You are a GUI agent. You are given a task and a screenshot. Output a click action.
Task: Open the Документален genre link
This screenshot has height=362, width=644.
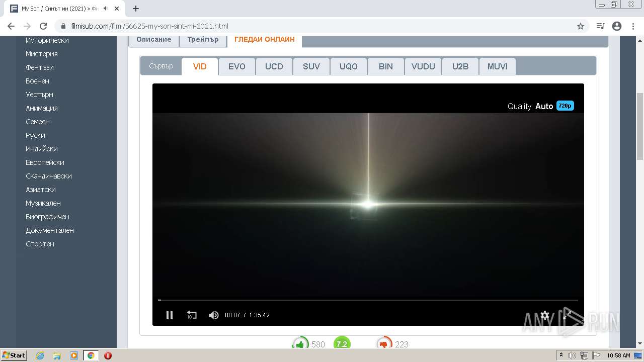[x=50, y=230]
